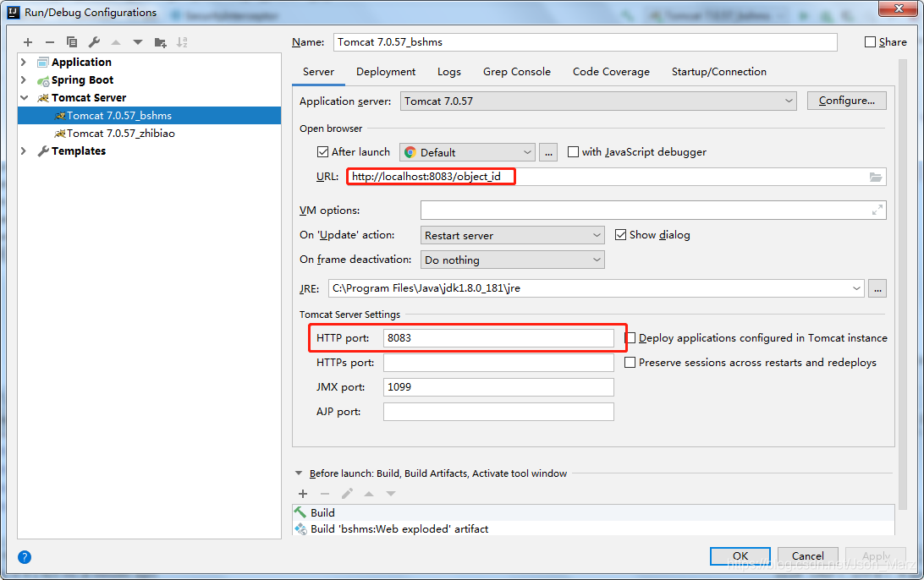Screen dimensions: 924x580
Task: Open Application server Tomcat 7.0.57 dropdown
Action: (x=598, y=101)
